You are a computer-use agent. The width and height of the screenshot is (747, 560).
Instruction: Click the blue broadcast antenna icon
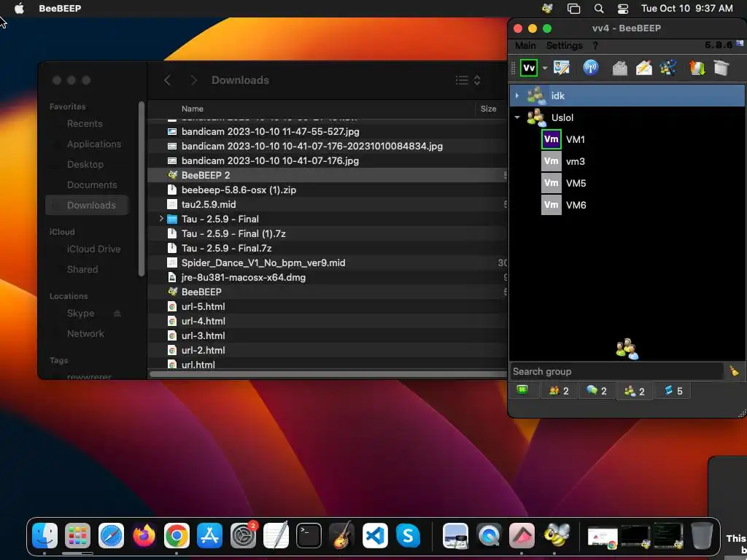[591, 68]
